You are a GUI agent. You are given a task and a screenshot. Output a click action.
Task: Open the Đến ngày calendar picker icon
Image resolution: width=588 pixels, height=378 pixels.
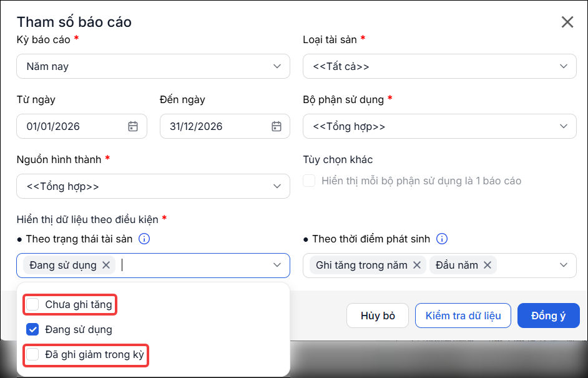pos(277,126)
